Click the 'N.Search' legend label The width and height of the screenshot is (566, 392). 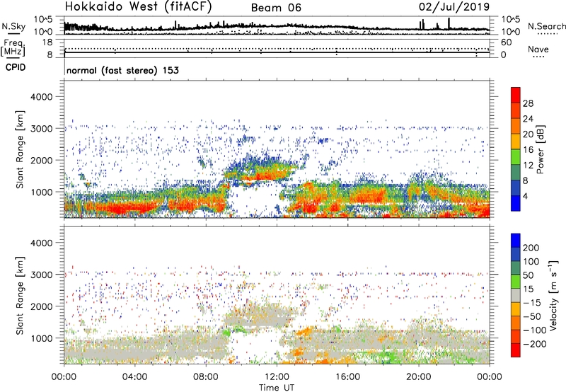(546, 26)
